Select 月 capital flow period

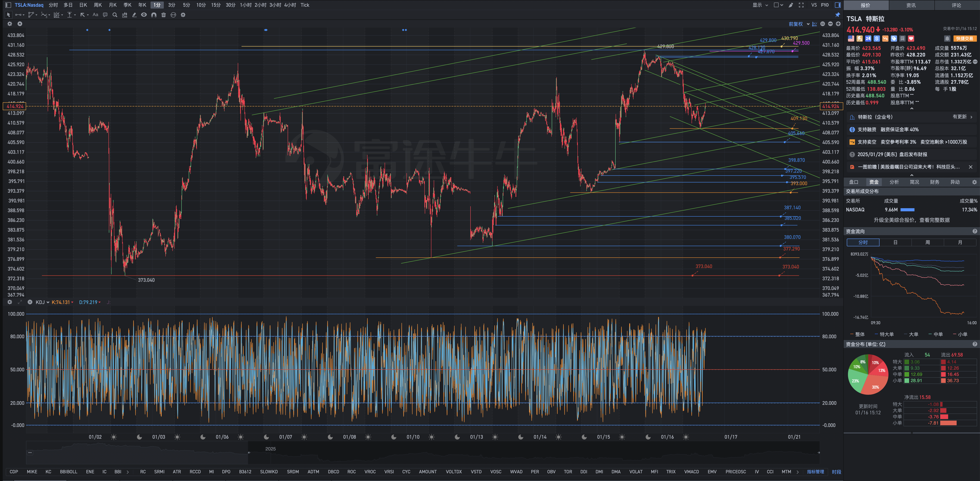pyautogui.click(x=960, y=242)
